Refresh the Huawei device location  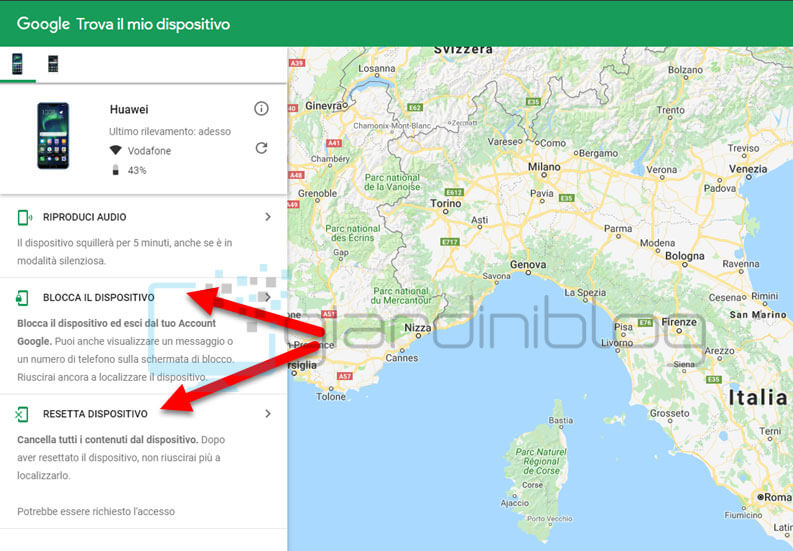pos(261,148)
